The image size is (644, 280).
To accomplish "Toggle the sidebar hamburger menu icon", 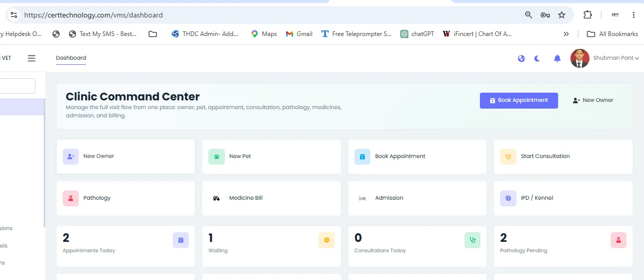I will coord(31,58).
